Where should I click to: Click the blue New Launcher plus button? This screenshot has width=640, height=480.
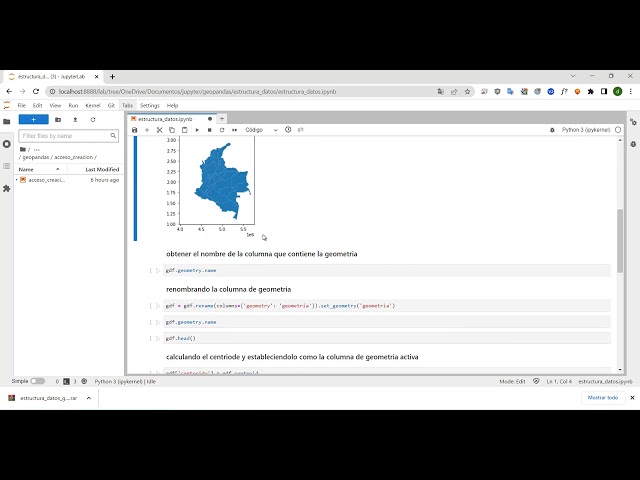click(33, 120)
